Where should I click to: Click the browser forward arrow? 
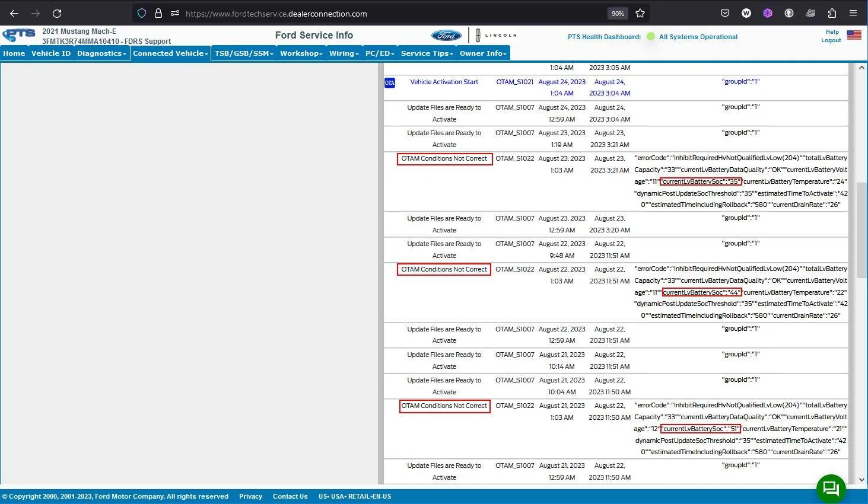[36, 13]
